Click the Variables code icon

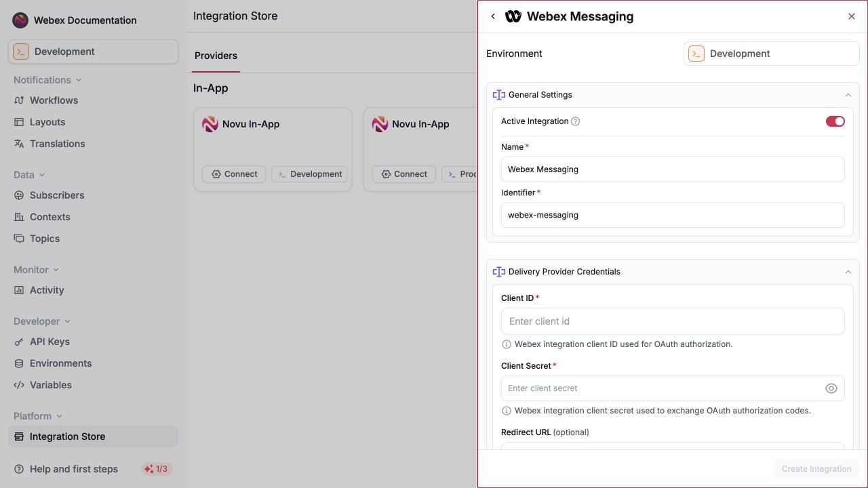tap(19, 385)
